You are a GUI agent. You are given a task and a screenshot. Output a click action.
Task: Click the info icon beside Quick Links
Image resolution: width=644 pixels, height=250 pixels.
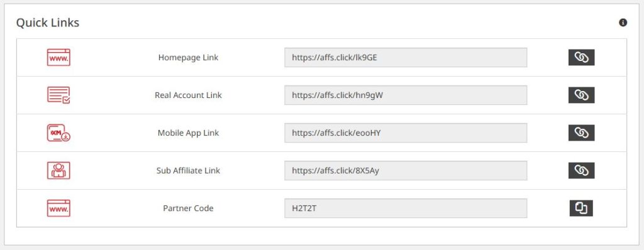coord(623,23)
